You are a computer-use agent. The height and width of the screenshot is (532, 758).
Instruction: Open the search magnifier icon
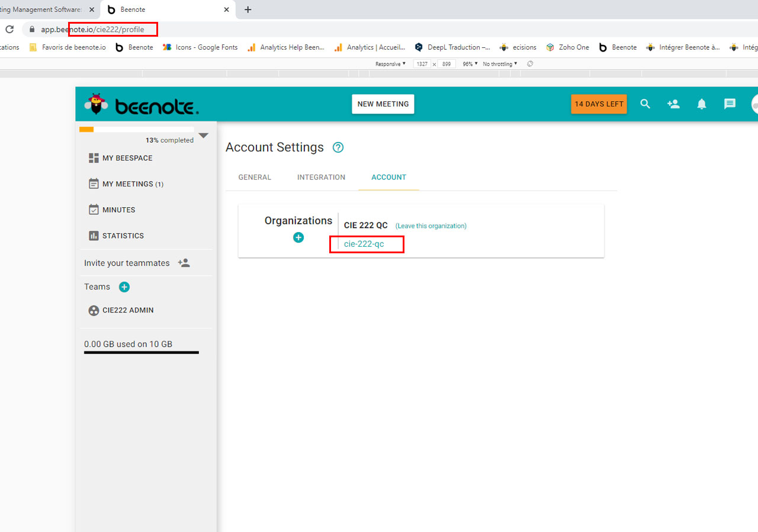coord(645,104)
